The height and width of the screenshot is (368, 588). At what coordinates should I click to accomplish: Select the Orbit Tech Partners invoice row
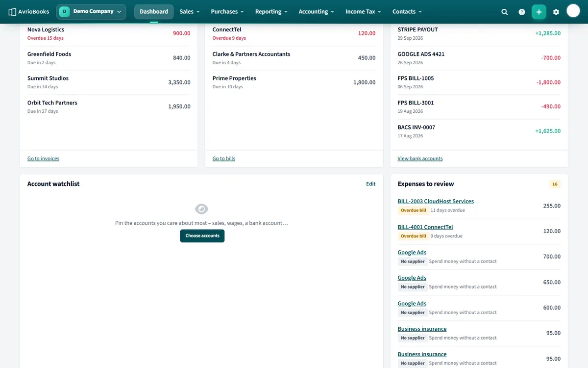(109, 106)
